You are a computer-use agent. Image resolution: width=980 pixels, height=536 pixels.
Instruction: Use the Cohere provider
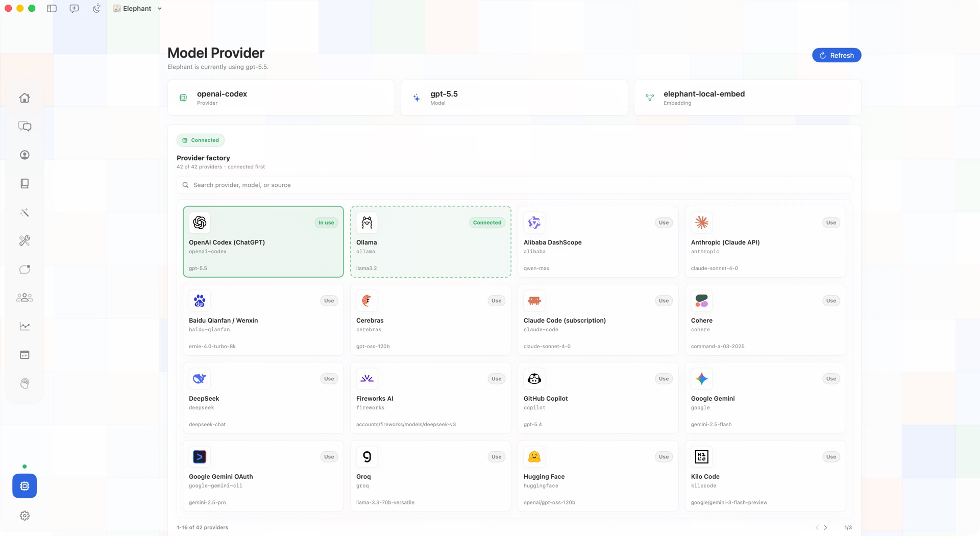(831, 301)
